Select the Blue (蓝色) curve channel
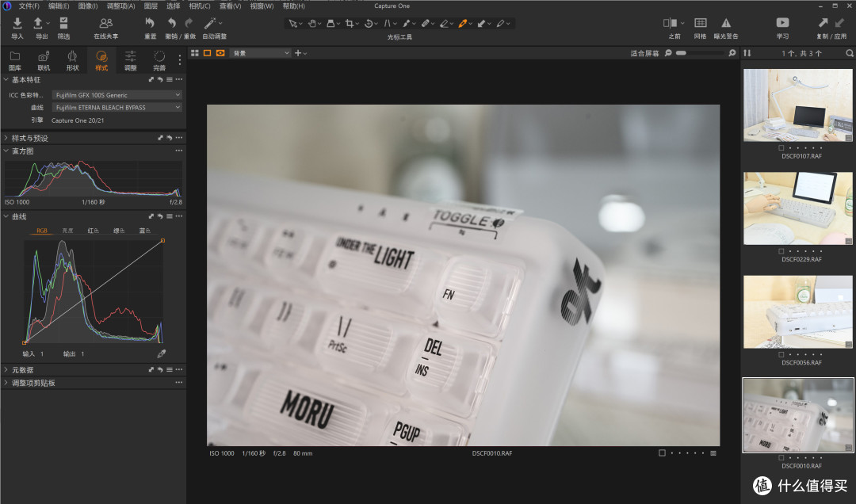Image resolution: width=856 pixels, height=504 pixels. [x=145, y=231]
